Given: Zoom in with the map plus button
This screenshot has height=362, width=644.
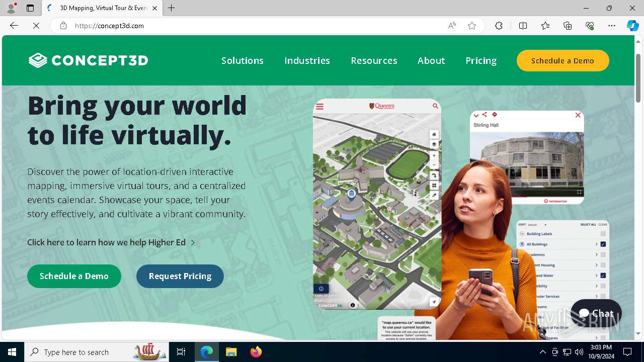Looking at the screenshot, I should 434,156.
